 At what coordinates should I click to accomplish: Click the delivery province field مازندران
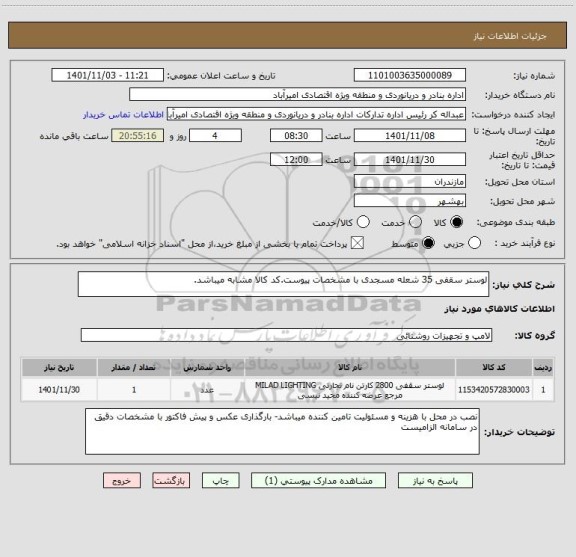(x=410, y=182)
